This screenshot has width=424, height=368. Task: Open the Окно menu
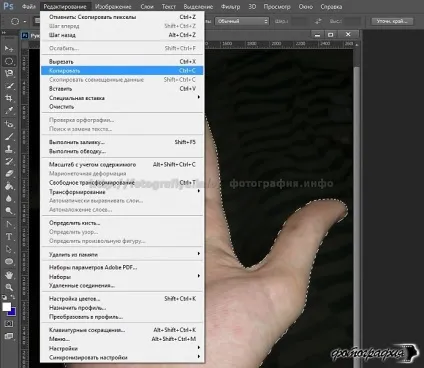[x=306, y=7]
